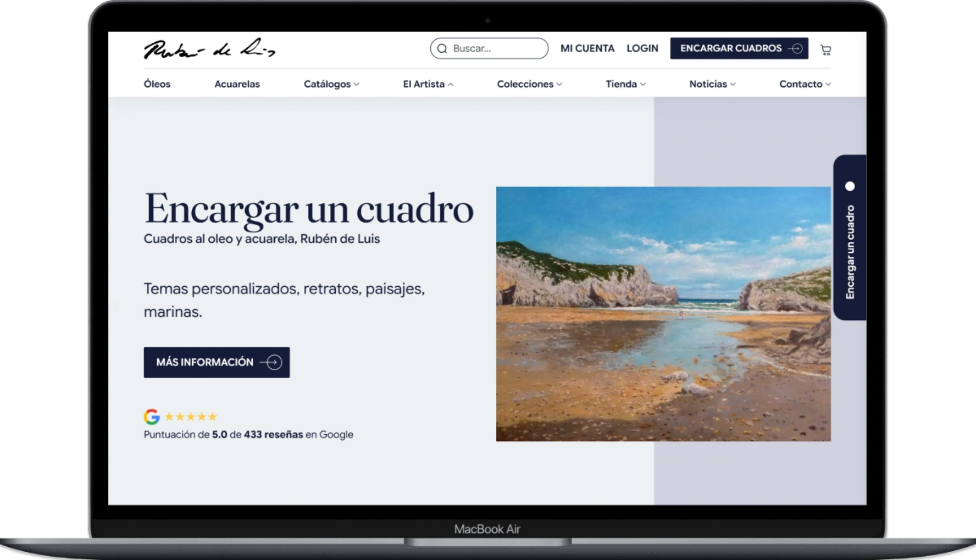This screenshot has height=560, width=976.
Task: Expand the Tienda dropdown
Action: (x=626, y=84)
